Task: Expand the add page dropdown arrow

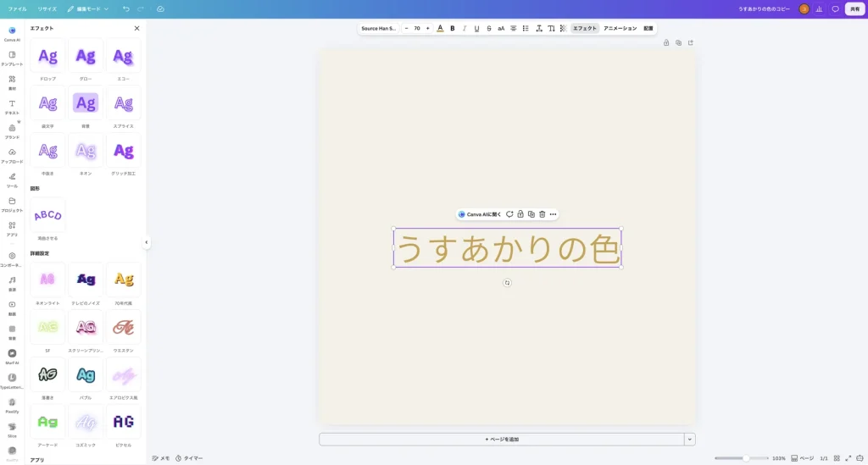Action: [x=690, y=440]
